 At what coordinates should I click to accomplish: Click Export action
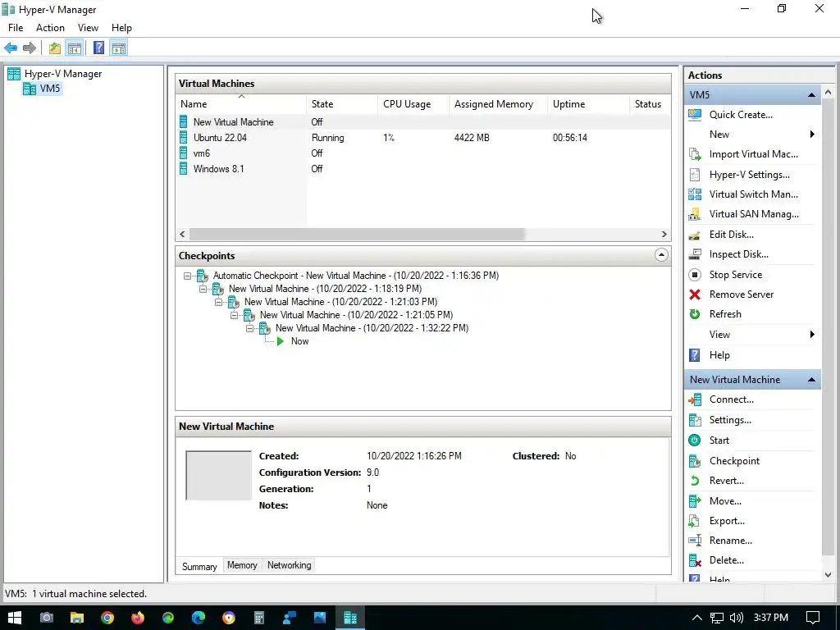tap(727, 521)
